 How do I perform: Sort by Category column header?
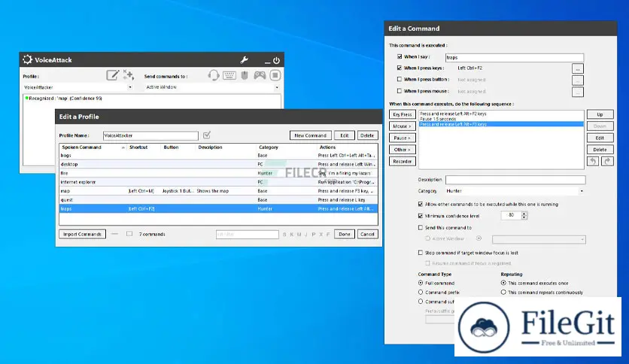[287, 147]
